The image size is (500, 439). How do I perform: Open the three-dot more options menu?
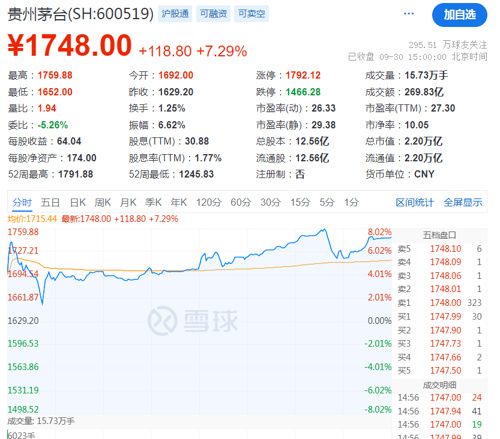coord(409,14)
